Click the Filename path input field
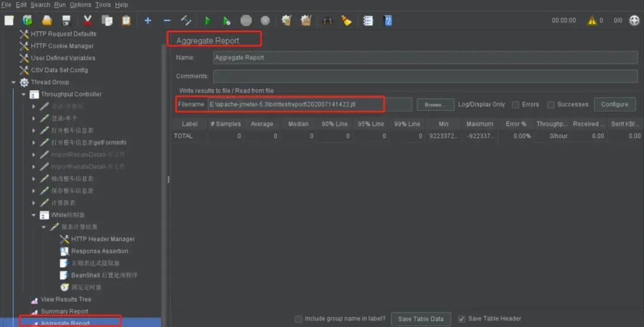The image size is (644, 327). [x=309, y=105]
